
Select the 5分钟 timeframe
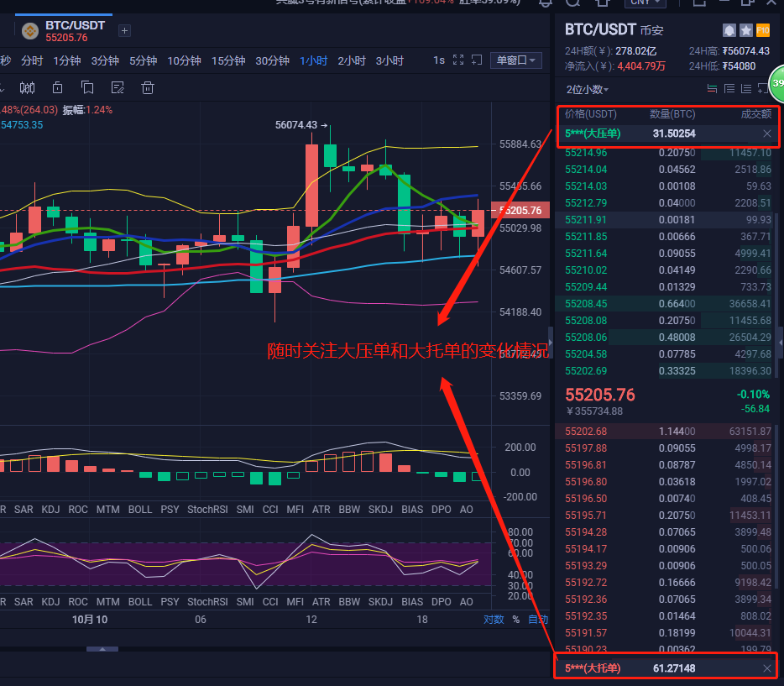pyautogui.click(x=144, y=61)
